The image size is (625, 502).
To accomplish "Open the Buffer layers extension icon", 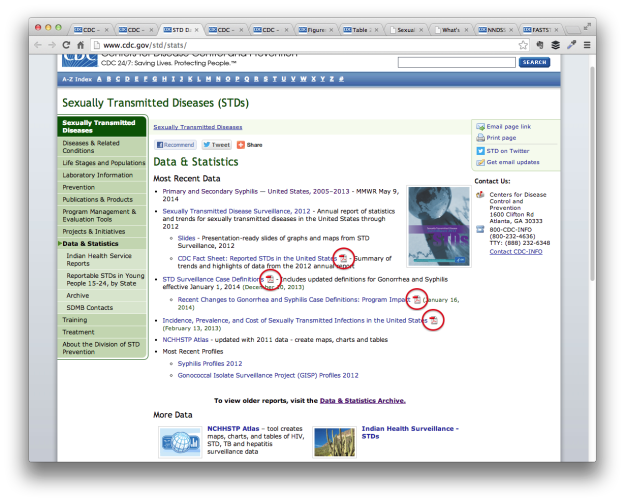I will pyautogui.click(x=555, y=45).
